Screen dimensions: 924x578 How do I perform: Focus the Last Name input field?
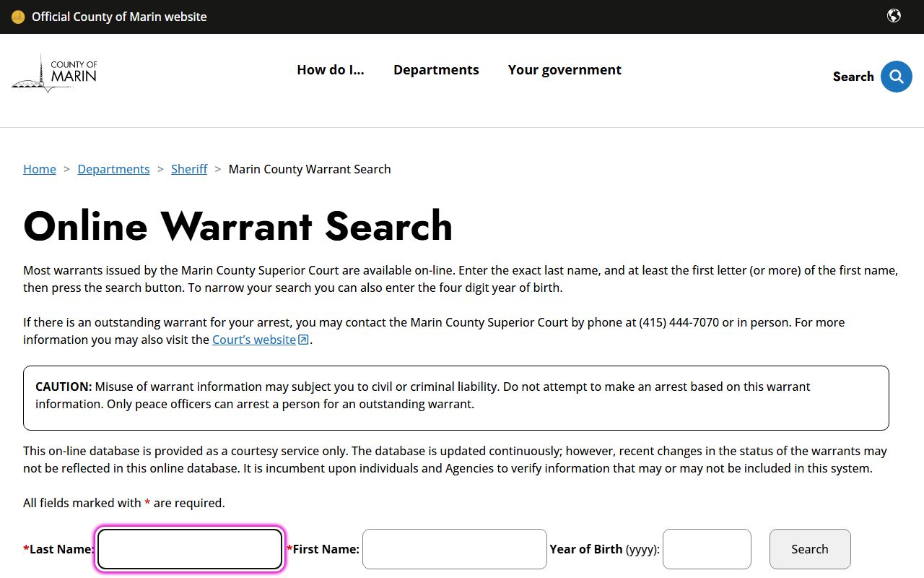click(x=190, y=549)
